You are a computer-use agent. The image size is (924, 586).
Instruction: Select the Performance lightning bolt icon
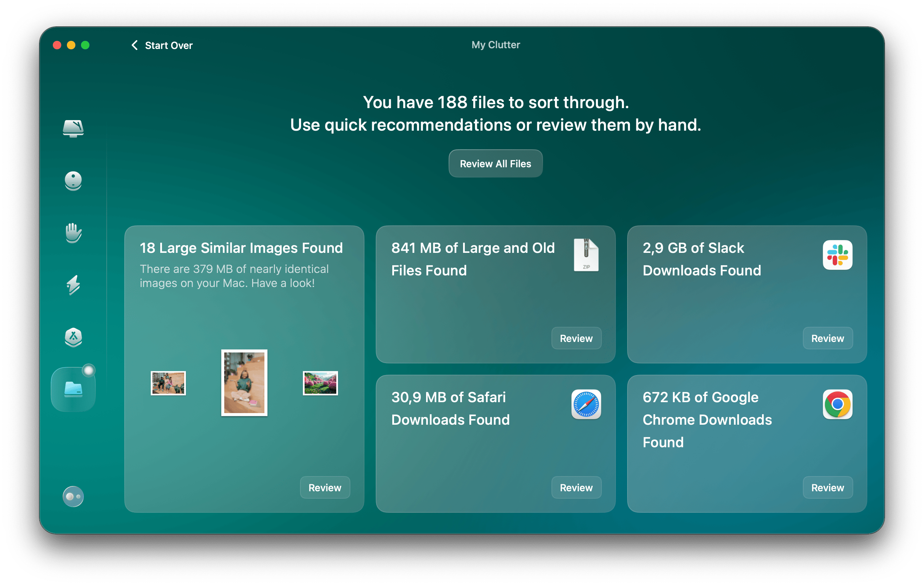(x=73, y=285)
